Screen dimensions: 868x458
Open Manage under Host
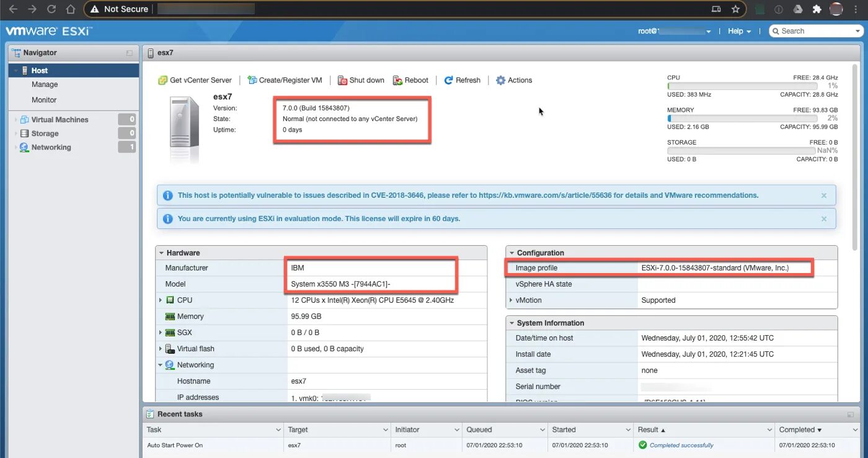(x=45, y=84)
